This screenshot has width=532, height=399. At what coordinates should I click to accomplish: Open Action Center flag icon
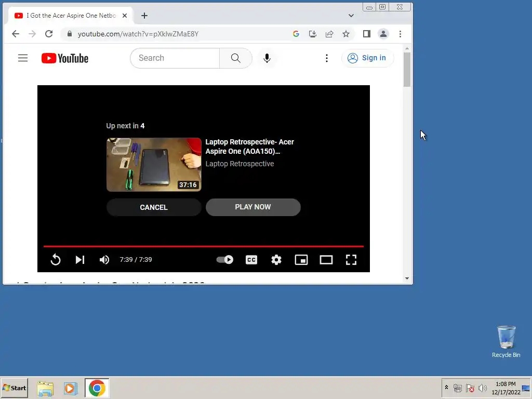(x=470, y=388)
